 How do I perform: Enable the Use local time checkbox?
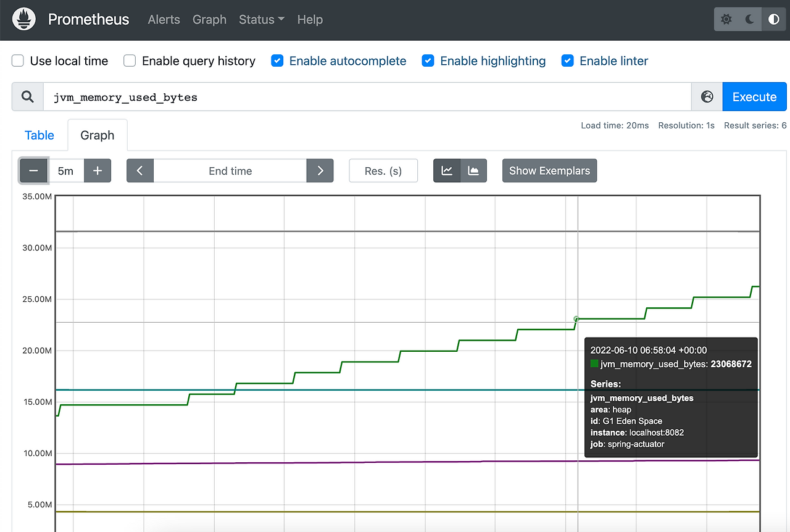tap(19, 61)
